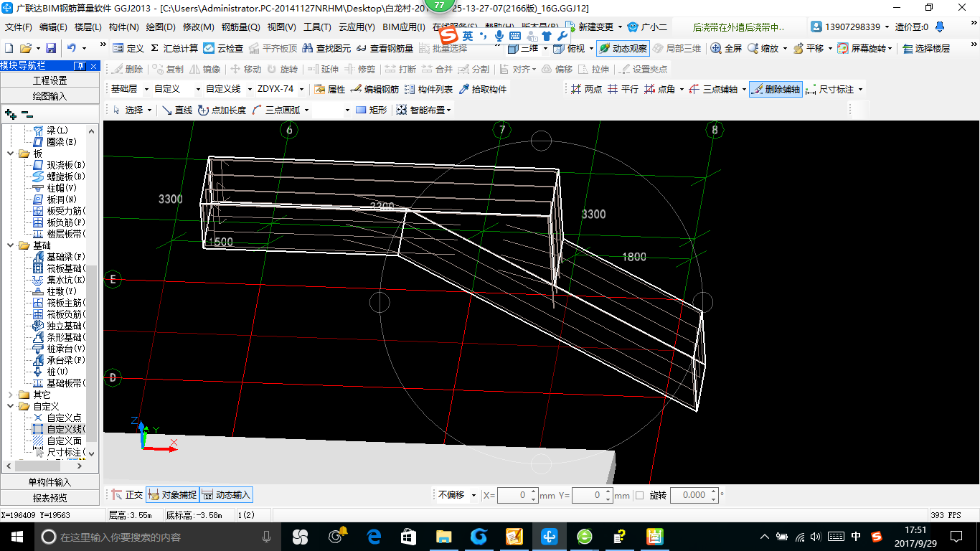Screen dimensions: 980x551
Task: Open 构件(N) menu
Action: (123, 27)
